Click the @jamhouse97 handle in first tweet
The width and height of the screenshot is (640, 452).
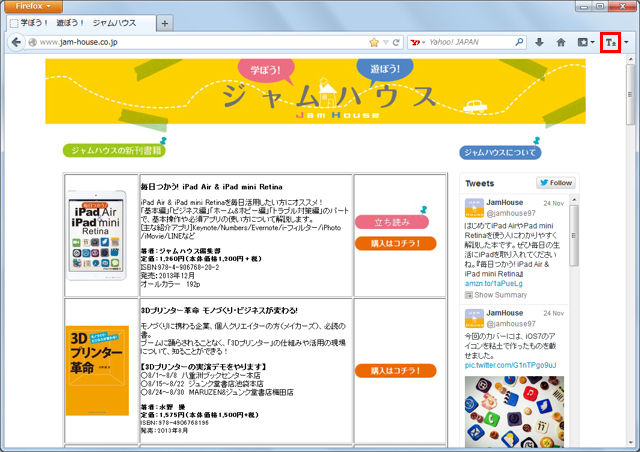coord(511,213)
